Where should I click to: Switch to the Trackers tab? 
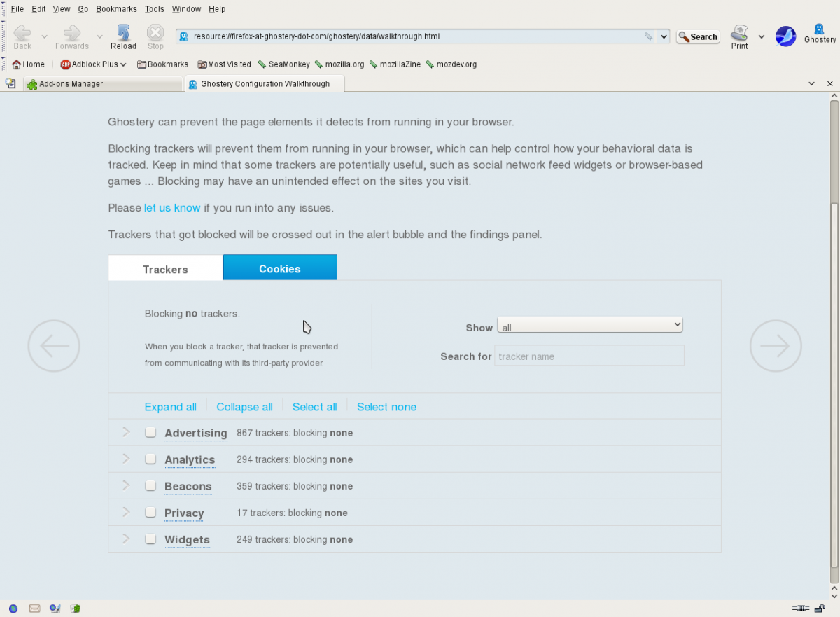pyautogui.click(x=165, y=269)
